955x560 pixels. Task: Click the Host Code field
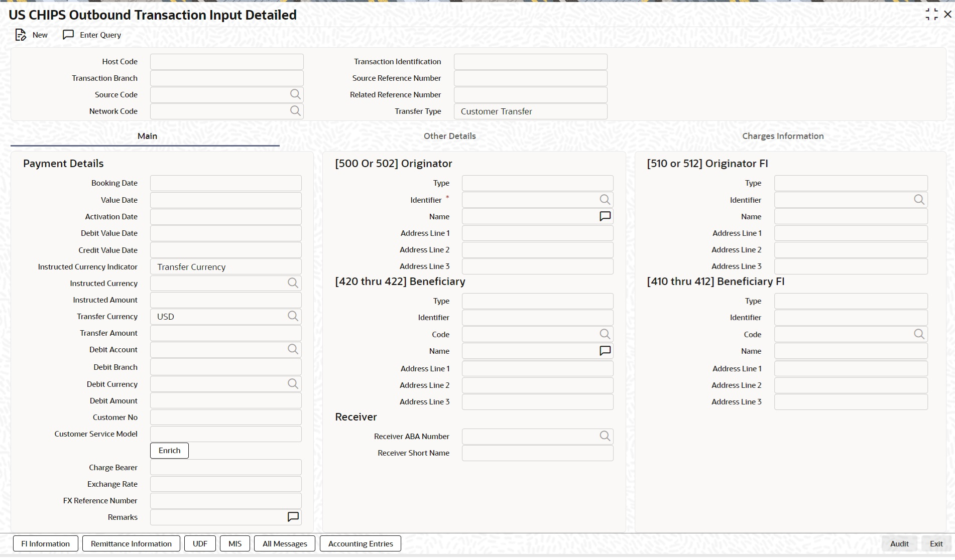click(x=227, y=62)
